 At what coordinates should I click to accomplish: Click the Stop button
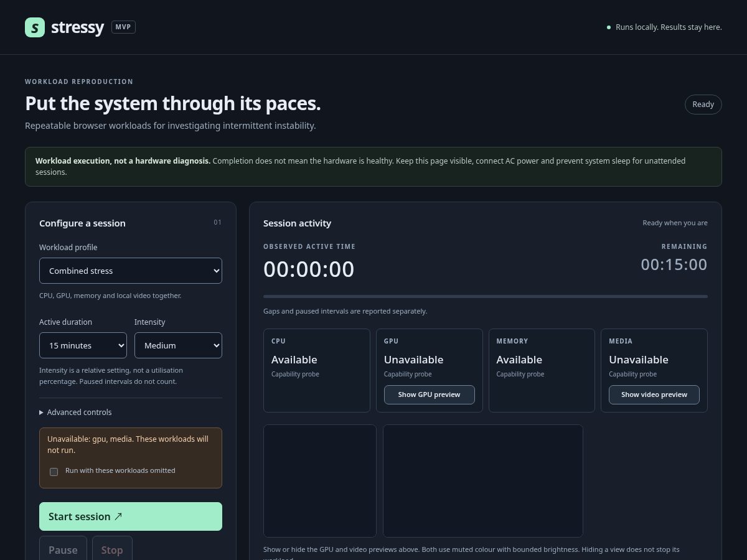[x=112, y=549]
